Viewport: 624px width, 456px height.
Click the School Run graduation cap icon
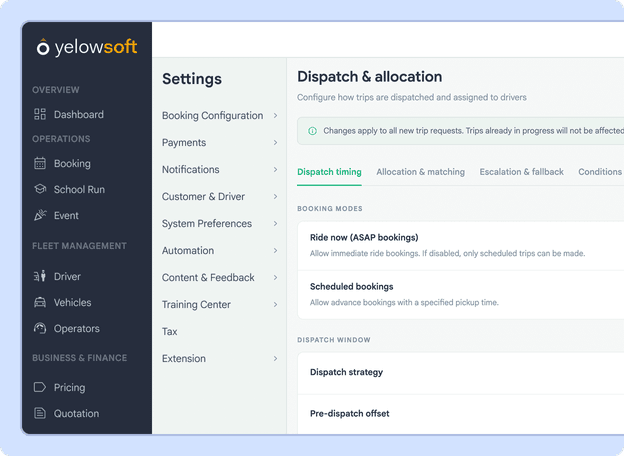click(x=40, y=189)
